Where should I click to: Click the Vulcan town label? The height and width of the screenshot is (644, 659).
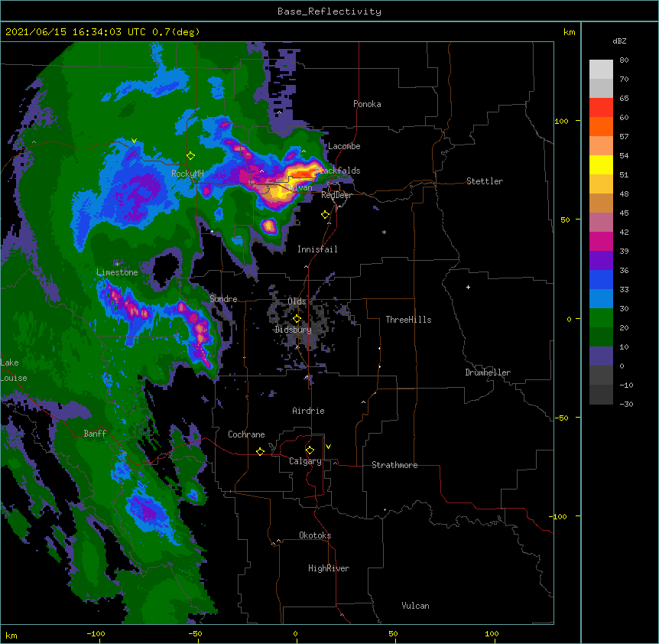coord(415,606)
